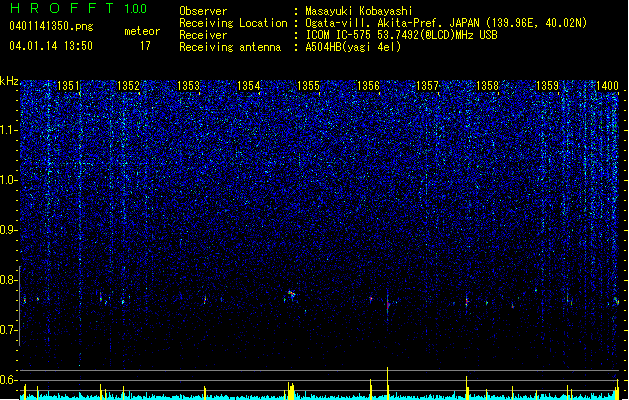The width and height of the screenshot is (629, 400).
Task: Select observer name Masayuki Kobayashi
Action: tap(359, 11)
